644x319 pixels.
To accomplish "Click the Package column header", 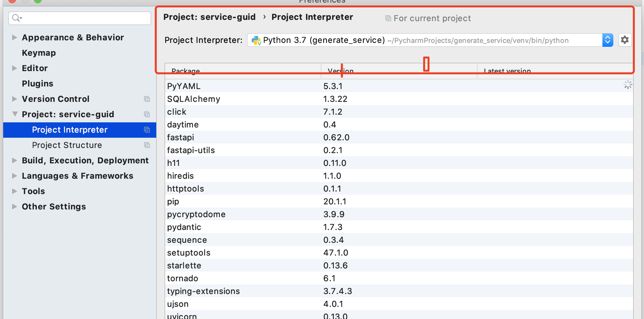I will pyautogui.click(x=186, y=71).
